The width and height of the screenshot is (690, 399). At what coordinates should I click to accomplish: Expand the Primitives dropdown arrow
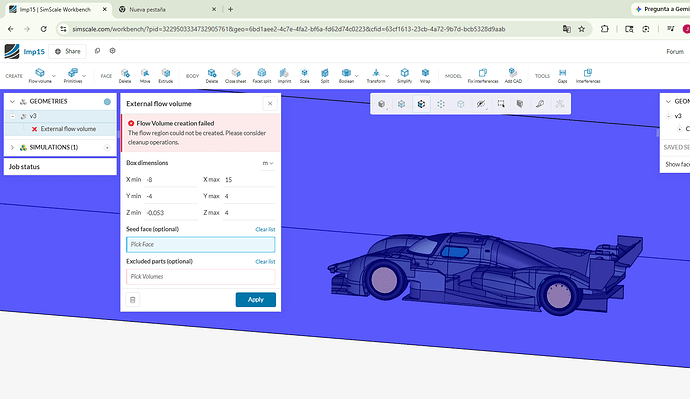coord(84,76)
